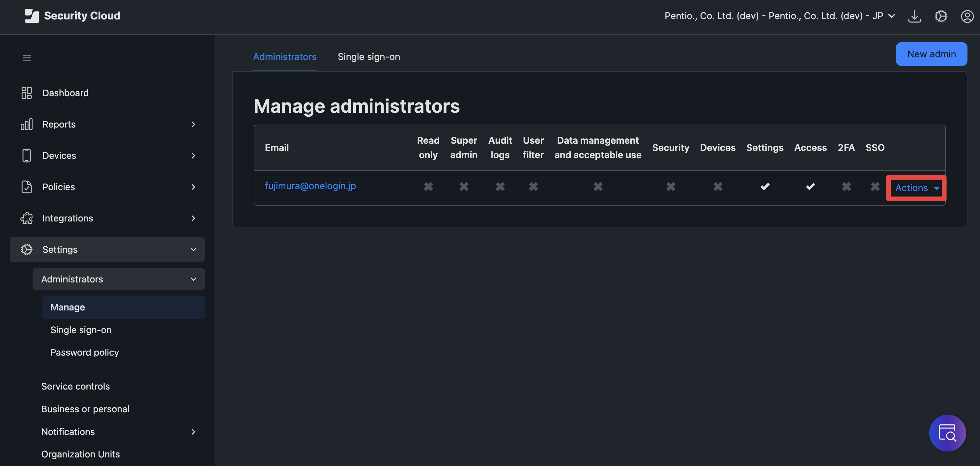Click the Super admin column header
The image size is (980, 466).
464,148
